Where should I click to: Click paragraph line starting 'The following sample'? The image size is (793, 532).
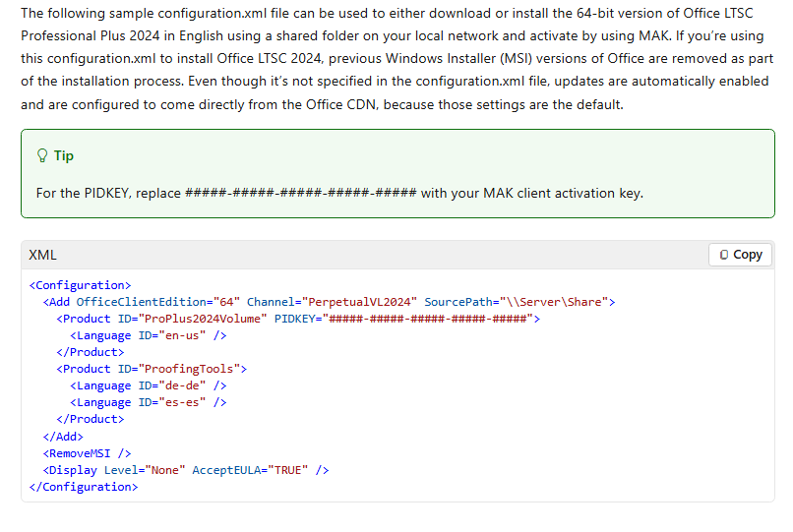click(387, 13)
